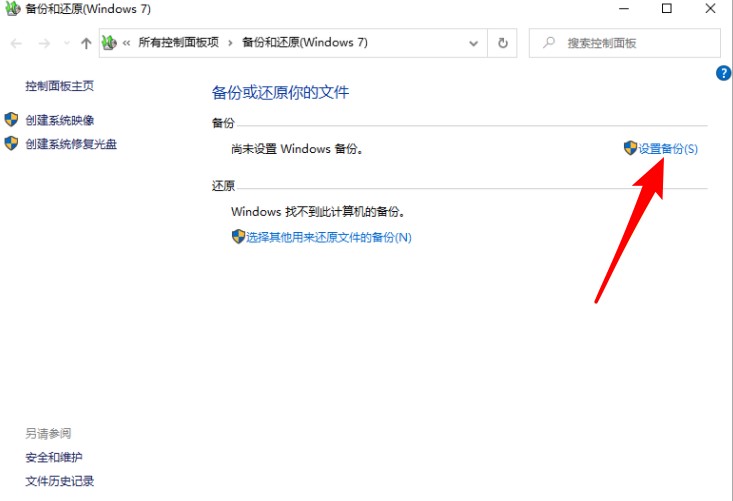
Task: Click the 另请参阅 label
Action: (48, 434)
